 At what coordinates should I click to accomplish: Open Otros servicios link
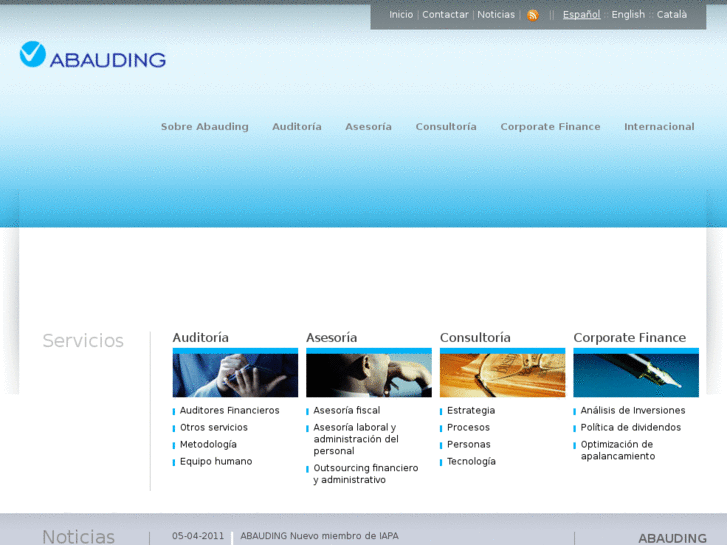coord(214,428)
